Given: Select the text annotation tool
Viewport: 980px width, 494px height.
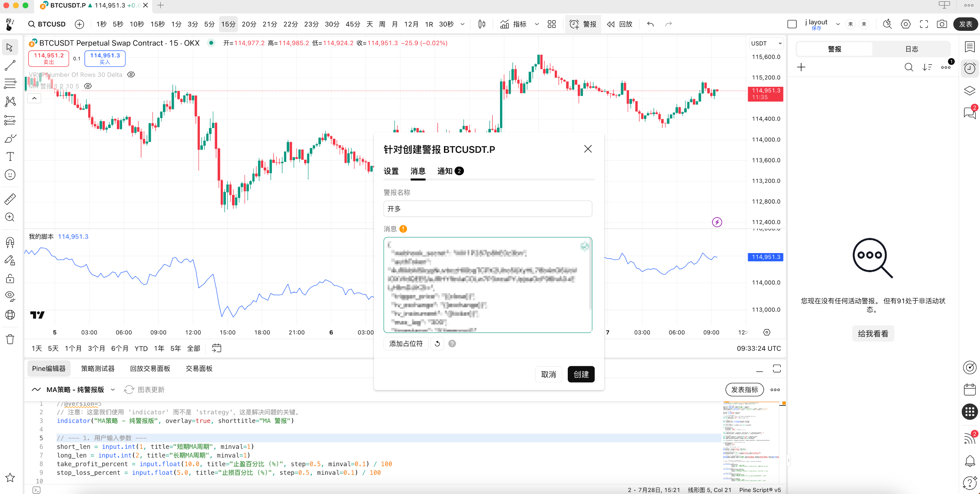Looking at the screenshot, I should coord(10,157).
